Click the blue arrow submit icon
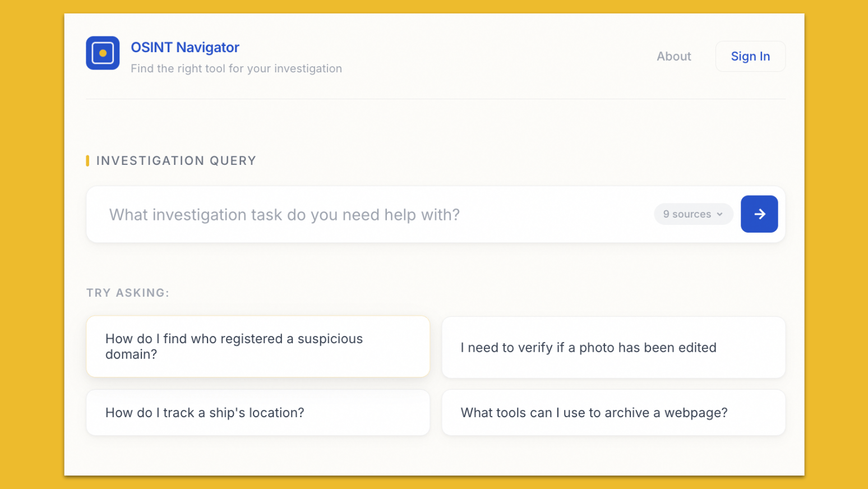Image resolution: width=868 pixels, height=489 pixels. coord(759,214)
